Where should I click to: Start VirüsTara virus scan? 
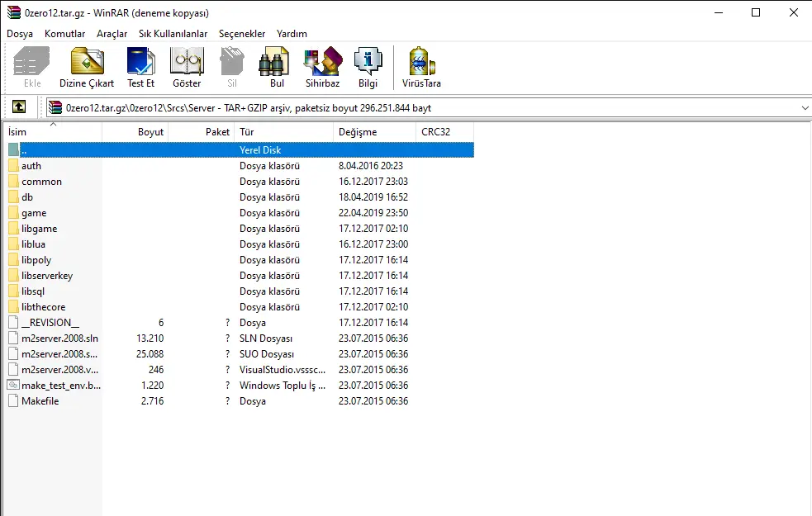coord(421,67)
